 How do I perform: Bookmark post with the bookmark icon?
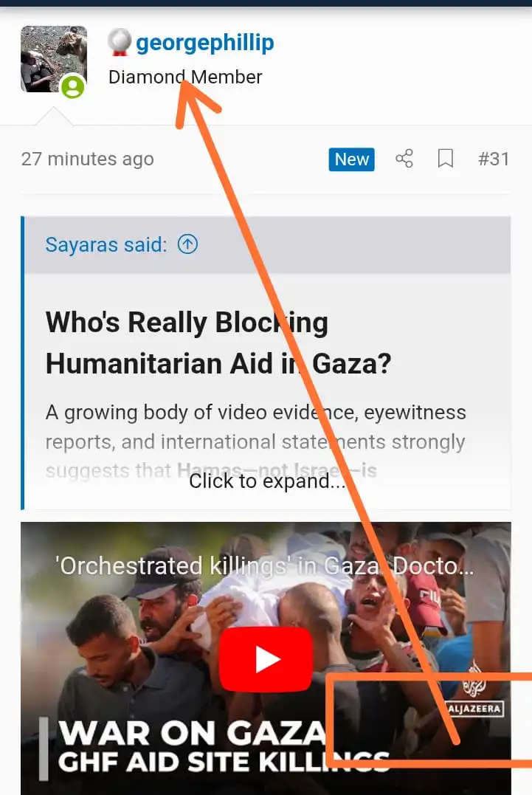(x=446, y=159)
